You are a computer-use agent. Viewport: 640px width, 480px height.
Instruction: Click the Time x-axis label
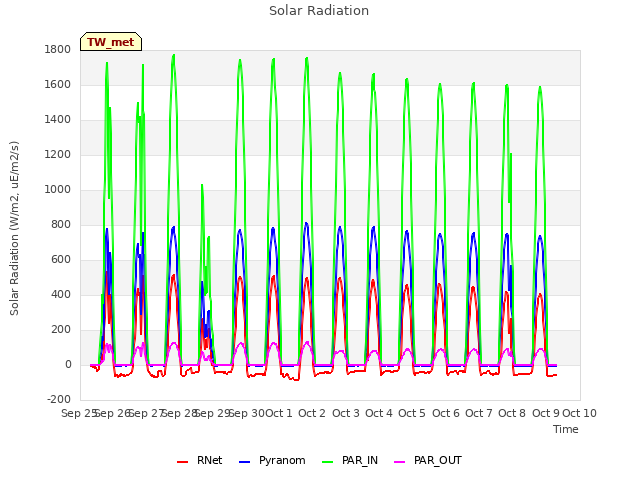pos(565,429)
